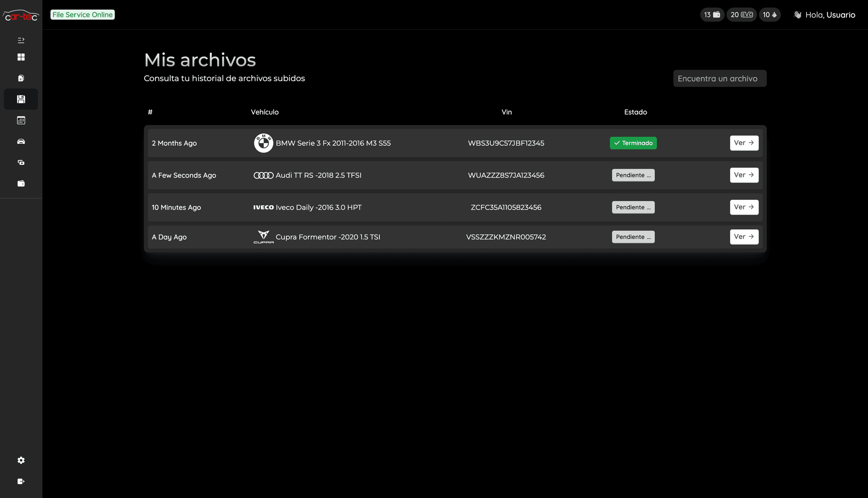Click the 10 credits badge with diamond icon

click(x=769, y=15)
